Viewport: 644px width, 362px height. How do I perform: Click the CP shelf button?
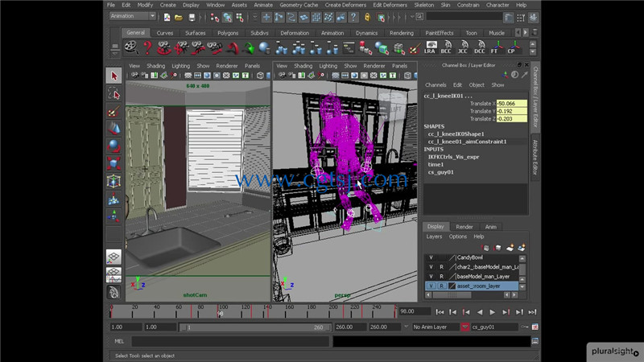[x=512, y=47]
